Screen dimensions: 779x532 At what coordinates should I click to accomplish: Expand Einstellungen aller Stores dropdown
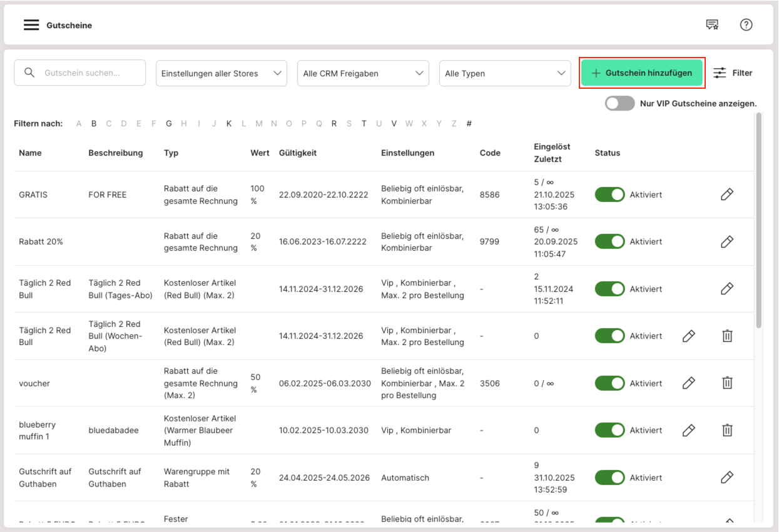221,73
